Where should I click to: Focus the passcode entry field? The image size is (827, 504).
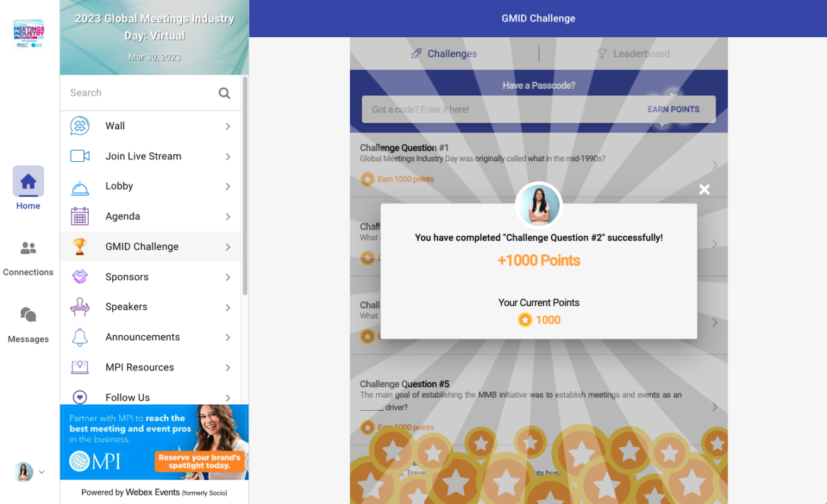click(x=501, y=110)
